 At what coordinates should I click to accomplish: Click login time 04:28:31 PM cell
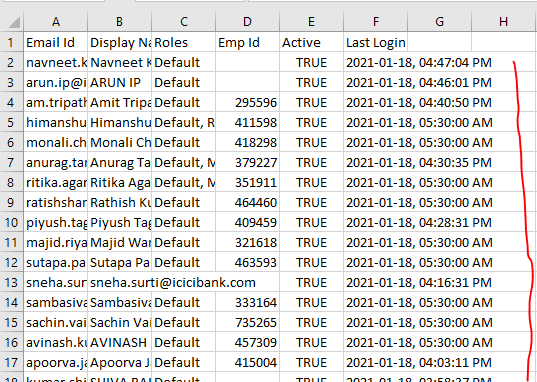pos(419,222)
